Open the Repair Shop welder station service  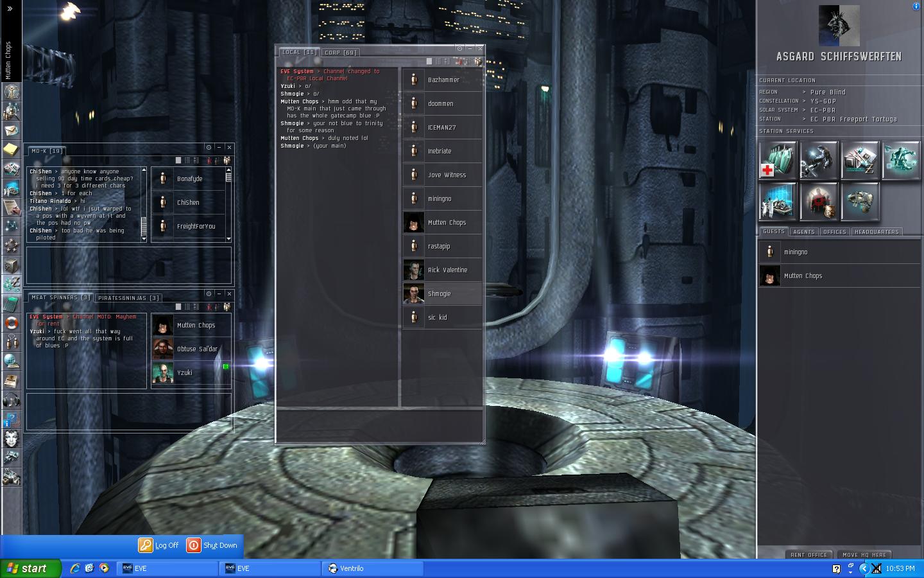tap(819, 160)
